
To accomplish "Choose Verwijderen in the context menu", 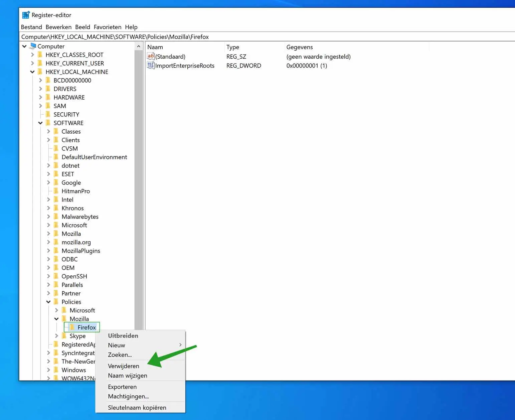I will click(x=140, y=366).
